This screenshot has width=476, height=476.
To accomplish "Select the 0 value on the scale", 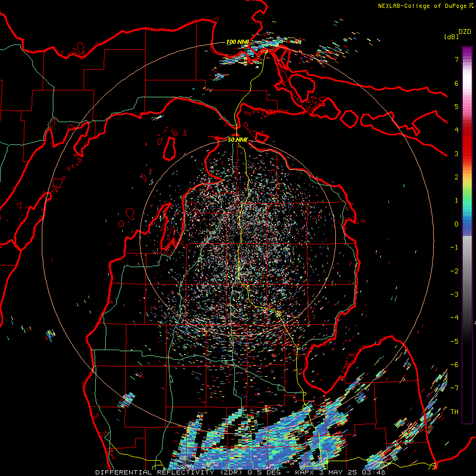I will point(456,224).
